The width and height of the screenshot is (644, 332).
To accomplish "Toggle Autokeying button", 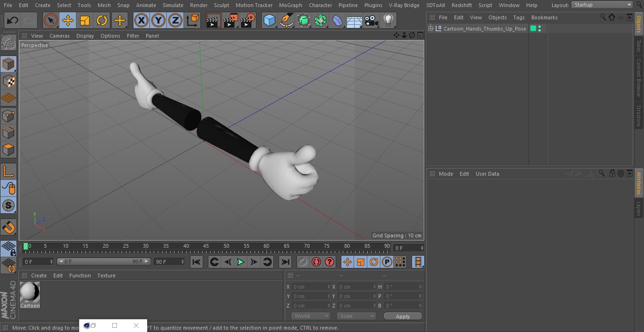I will pyautogui.click(x=316, y=262).
